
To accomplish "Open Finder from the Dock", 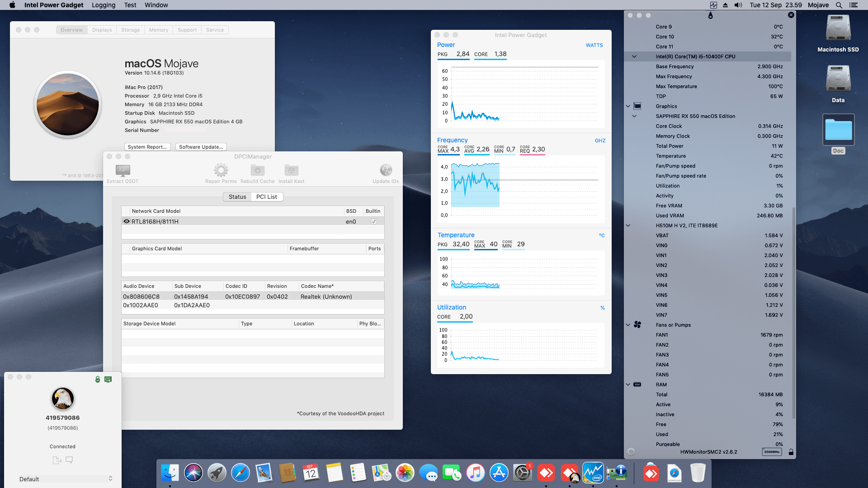I will coord(170,473).
